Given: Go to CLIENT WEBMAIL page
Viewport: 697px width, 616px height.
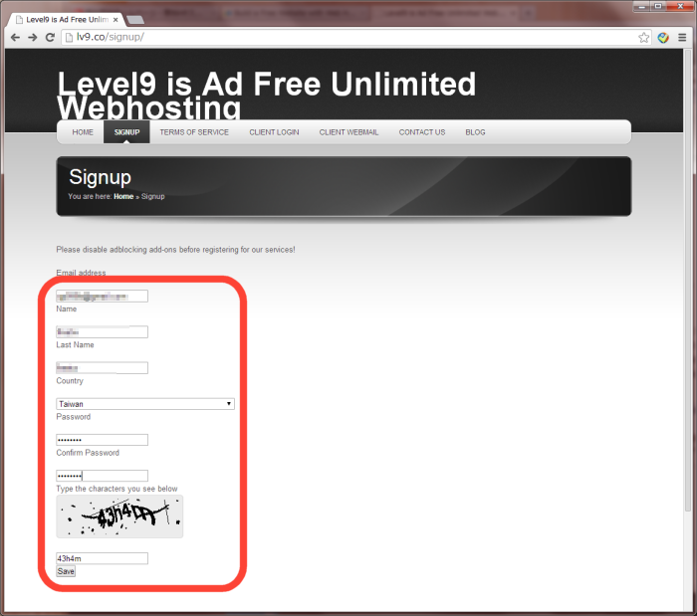Looking at the screenshot, I should pos(348,132).
